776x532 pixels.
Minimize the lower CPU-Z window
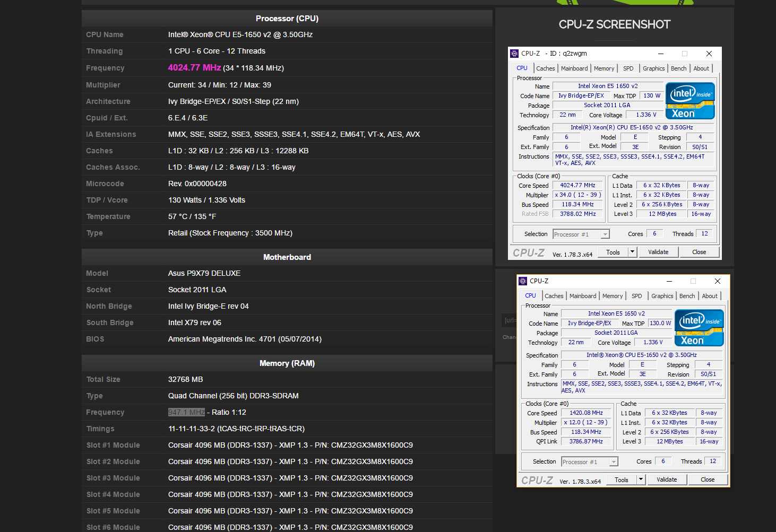669,281
